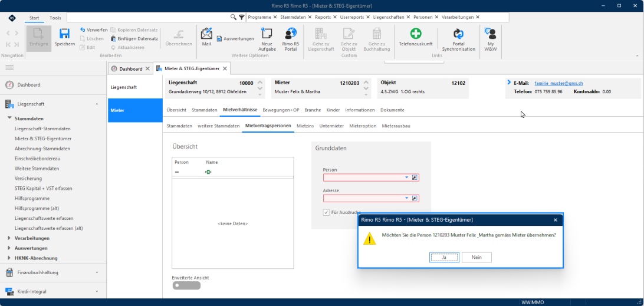Switch to the Dokumente tab

(x=392, y=110)
